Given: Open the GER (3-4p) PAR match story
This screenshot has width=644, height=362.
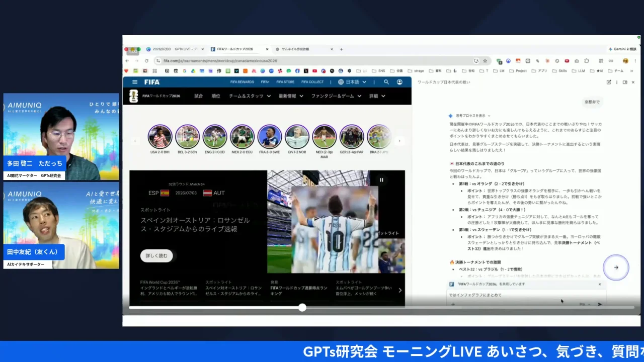Looking at the screenshot, I should (x=352, y=139).
